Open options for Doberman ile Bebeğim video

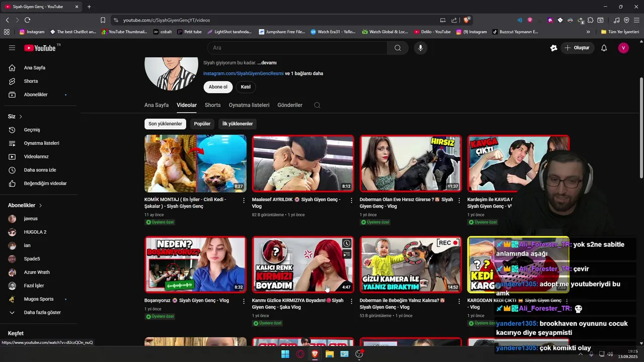[x=459, y=301]
